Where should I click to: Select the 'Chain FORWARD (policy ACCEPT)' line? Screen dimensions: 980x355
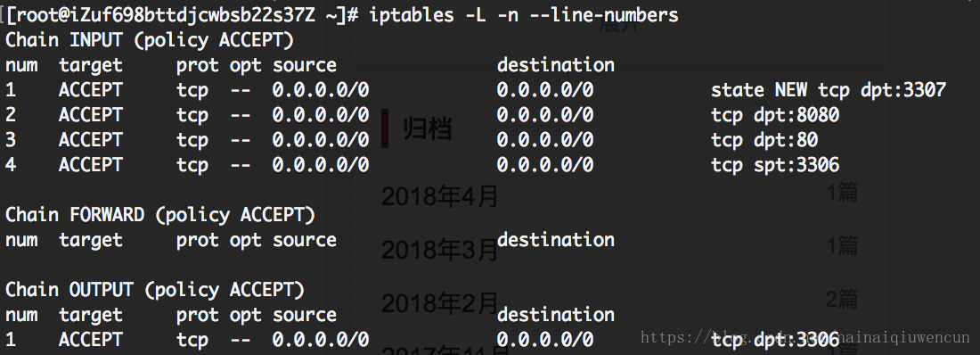tap(160, 215)
